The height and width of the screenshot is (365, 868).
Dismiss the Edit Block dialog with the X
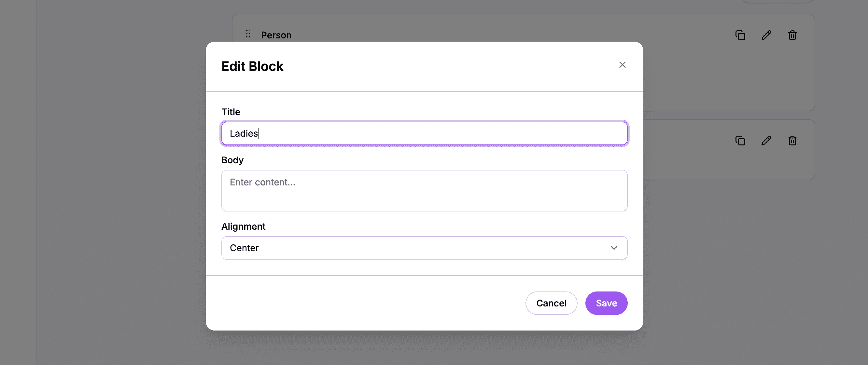click(x=622, y=65)
